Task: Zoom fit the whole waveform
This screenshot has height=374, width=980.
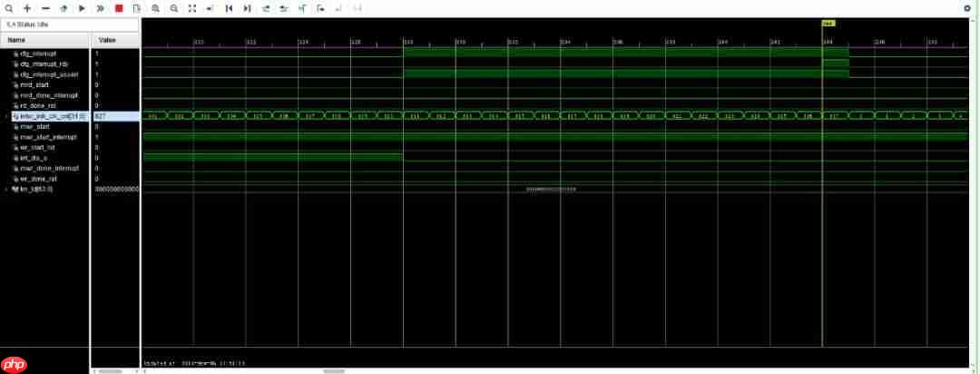Action: pyautogui.click(x=191, y=9)
